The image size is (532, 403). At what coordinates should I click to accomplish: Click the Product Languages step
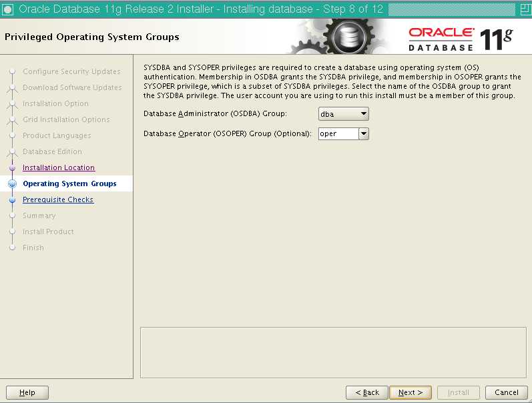pyautogui.click(x=57, y=135)
